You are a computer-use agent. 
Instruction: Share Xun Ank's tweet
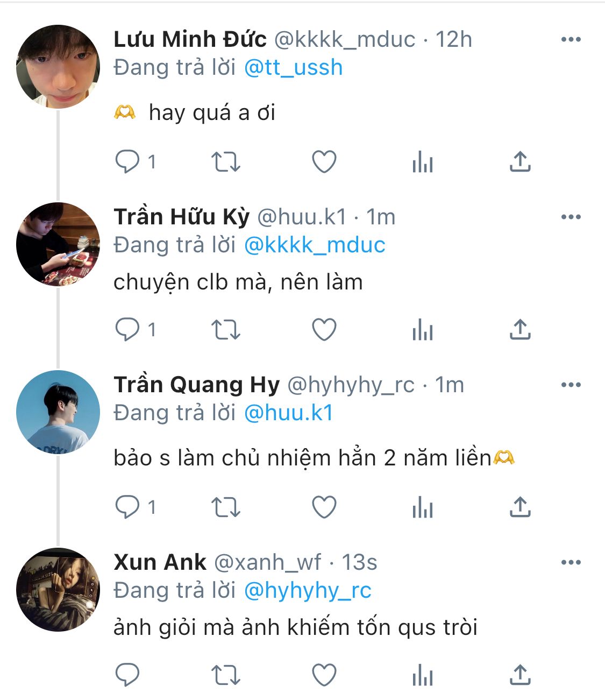point(520,675)
